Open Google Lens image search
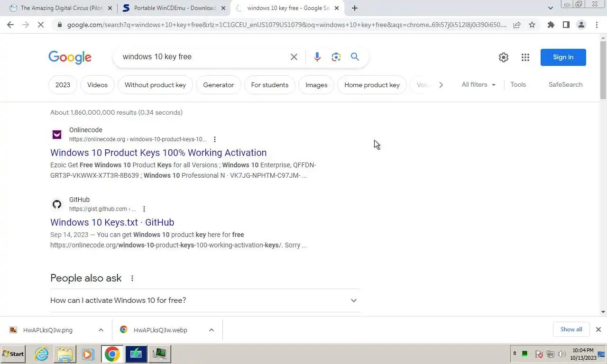The height and width of the screenshot is (364, 607). pos(336,57)
